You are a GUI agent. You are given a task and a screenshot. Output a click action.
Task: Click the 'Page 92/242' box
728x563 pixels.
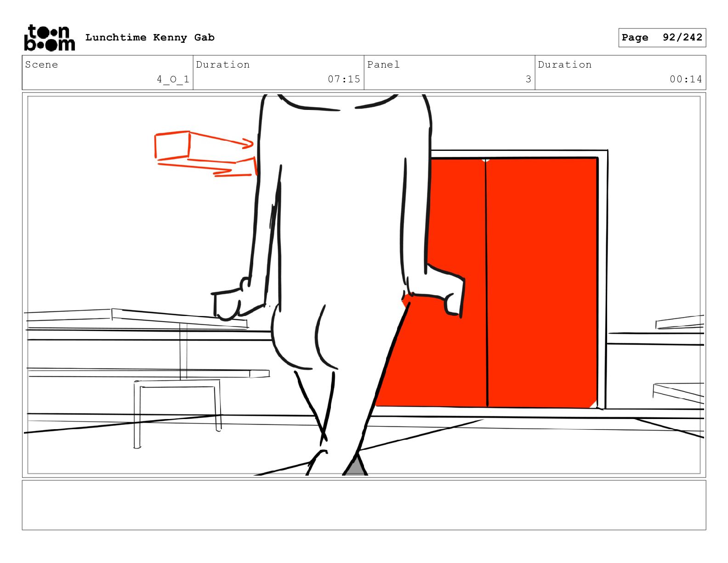(662, 38)
